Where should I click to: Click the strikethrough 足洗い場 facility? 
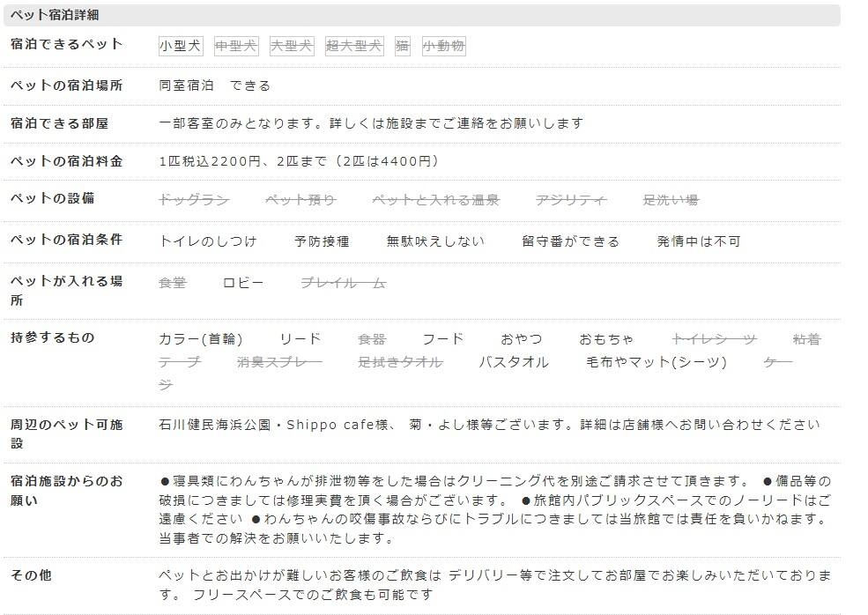tap(671, 200)
